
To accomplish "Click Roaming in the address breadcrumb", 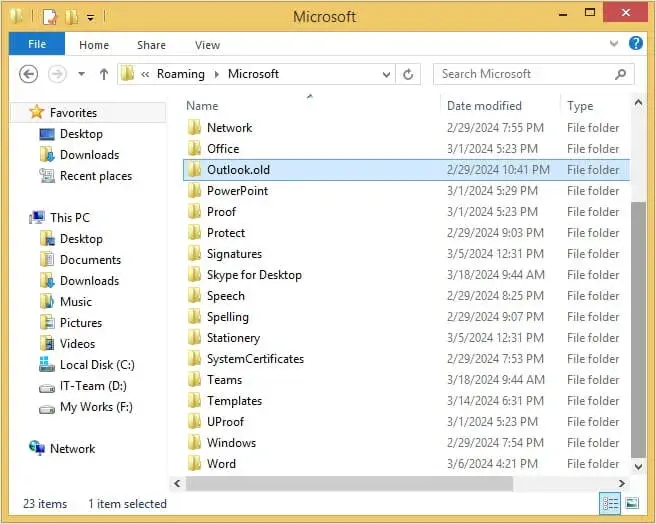I will tap(181, 74).
